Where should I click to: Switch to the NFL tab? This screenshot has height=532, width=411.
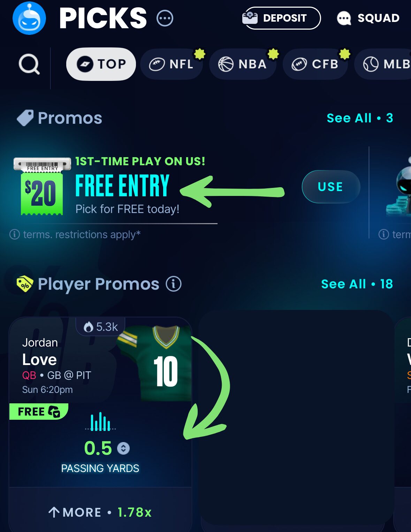(172, 64)
